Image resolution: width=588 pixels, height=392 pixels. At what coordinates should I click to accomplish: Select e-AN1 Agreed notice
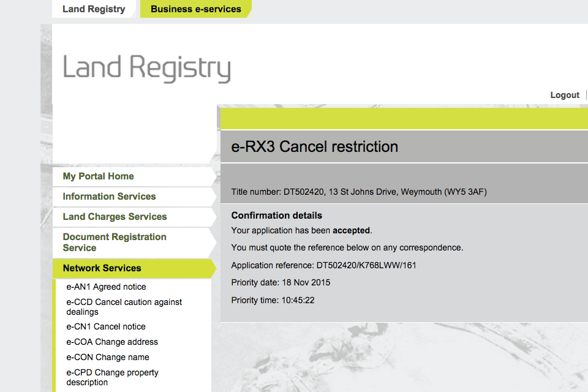point(106,287)
